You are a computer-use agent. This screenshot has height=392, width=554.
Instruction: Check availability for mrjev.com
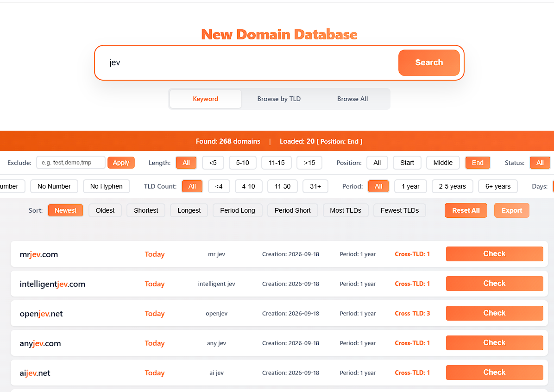tap(494, 254)
